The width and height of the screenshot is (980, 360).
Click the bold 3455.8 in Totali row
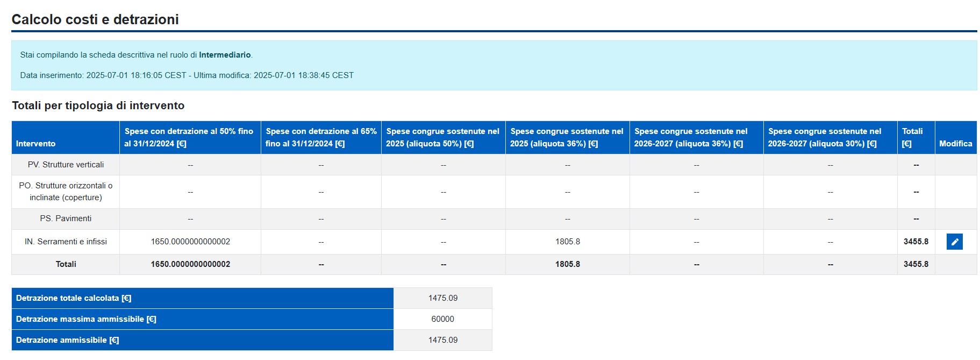916,264
